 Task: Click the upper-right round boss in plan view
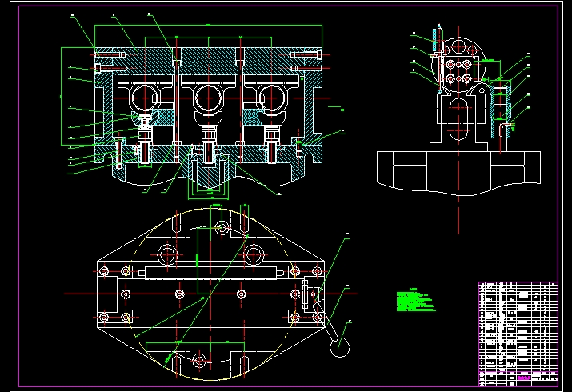(254, 254)
